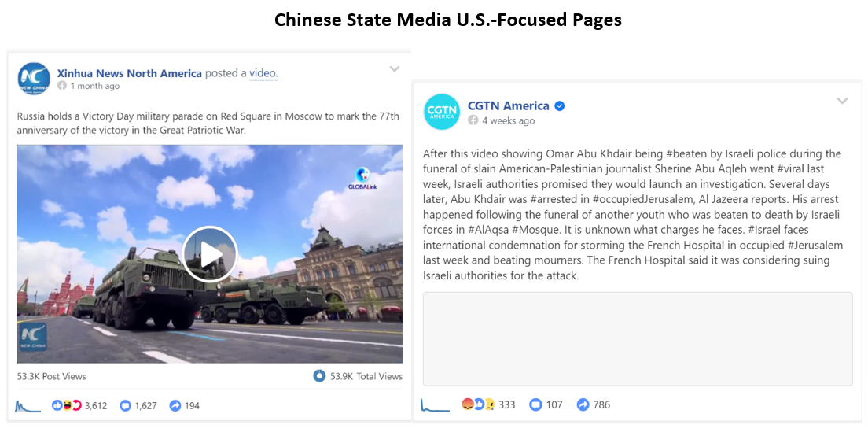This screenshot has height=432, width=868.
Task: Play the Victory Day parade video
Action: [210, 254]
